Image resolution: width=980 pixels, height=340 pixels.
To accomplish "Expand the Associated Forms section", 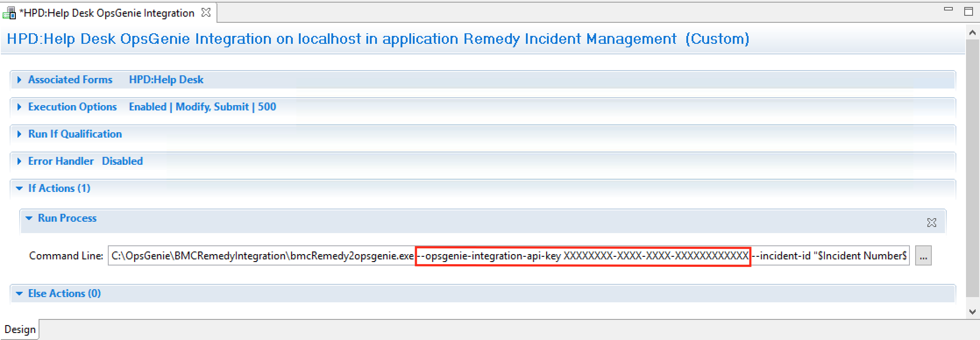I will coord(19,80).
